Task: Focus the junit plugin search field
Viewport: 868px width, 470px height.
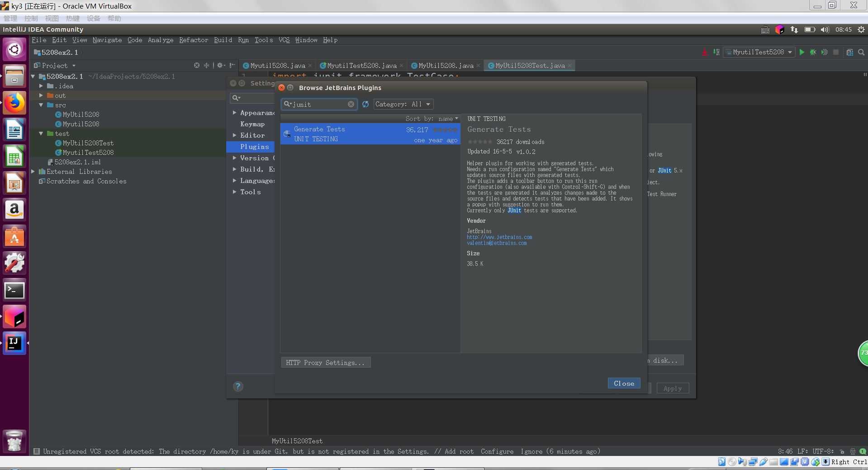Action: pos(319,104)
